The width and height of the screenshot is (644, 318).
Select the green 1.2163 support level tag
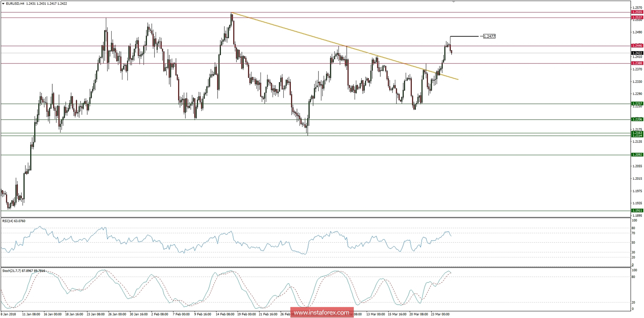tap(637, 133)
